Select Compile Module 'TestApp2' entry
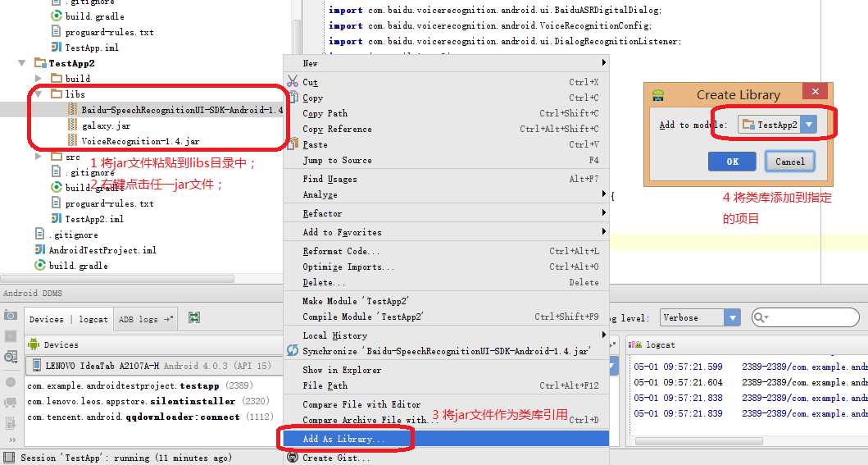The image size is (868, 465). pyautogui.click(x=446, y=317)
